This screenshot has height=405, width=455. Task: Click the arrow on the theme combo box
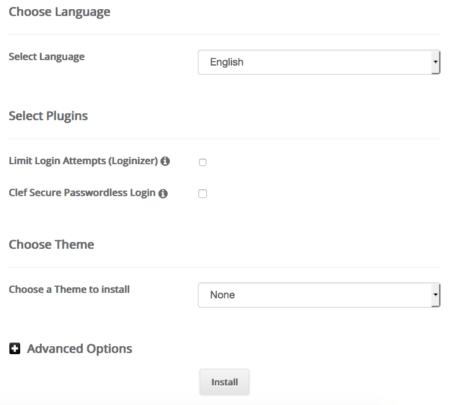[435, 295]
